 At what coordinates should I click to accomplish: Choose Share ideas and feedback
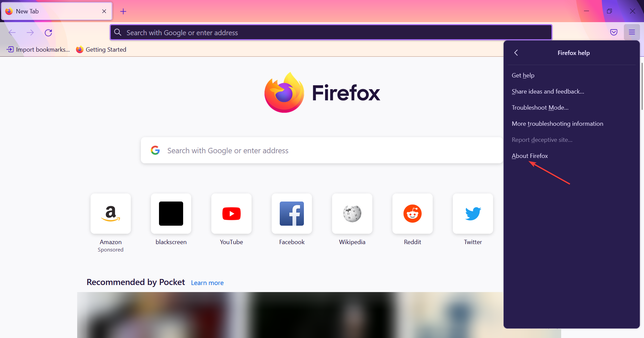572,92
